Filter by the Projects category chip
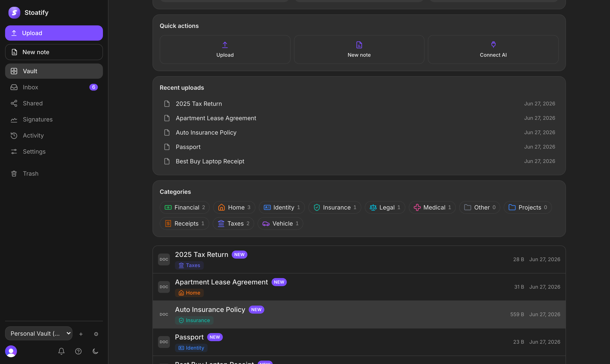 coord(528,208)
